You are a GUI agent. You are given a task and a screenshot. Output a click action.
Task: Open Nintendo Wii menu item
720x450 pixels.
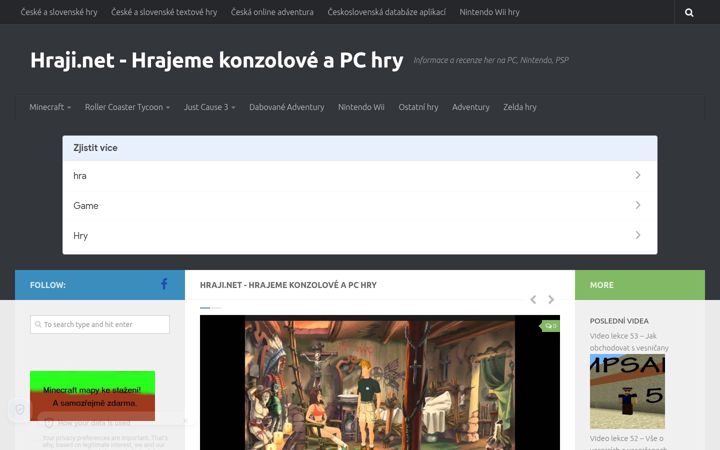click(361, 107)
